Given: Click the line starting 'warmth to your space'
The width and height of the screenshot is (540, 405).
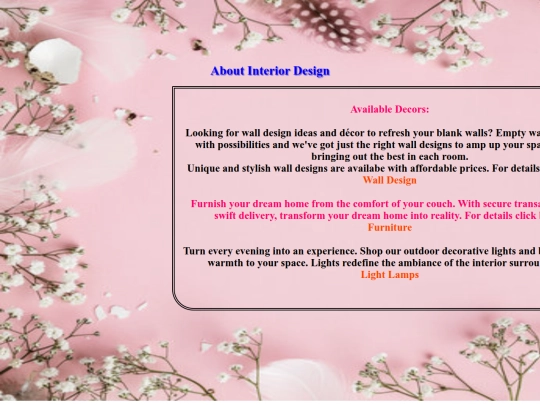Looking at the screenshot, I should click(x=374, y=263).
